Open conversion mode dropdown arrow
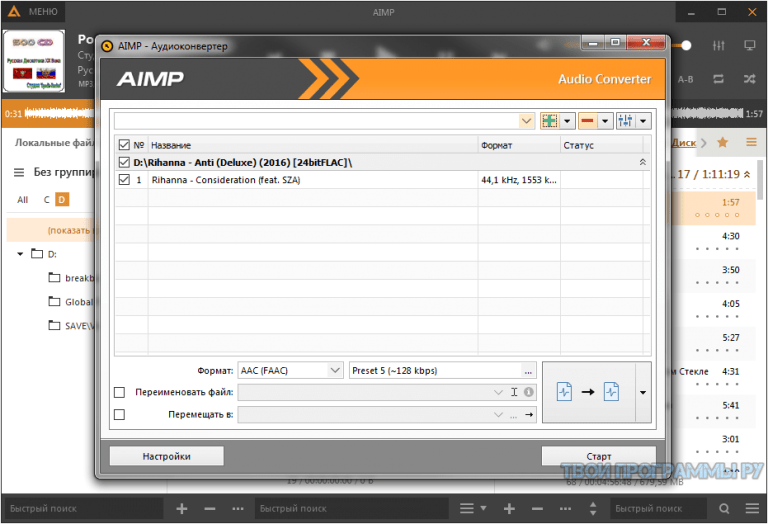The image size is (768, 524). (x=643, y=392)
